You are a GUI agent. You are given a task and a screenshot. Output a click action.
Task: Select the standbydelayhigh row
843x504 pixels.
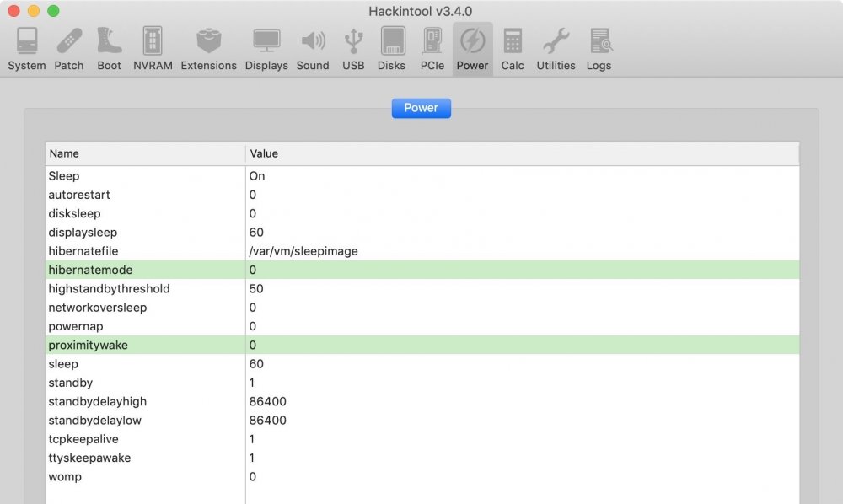[x=422, y=401]
